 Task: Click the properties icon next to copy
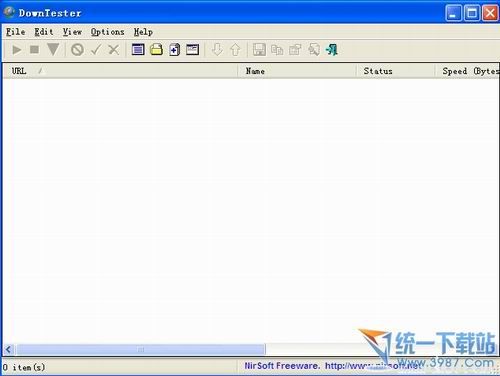click(295, 50)
